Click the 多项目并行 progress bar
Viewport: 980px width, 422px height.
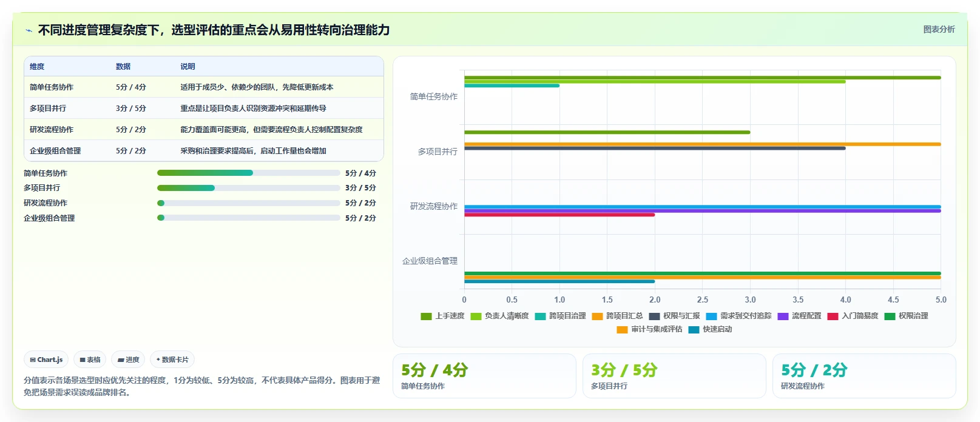pos(249,188)
